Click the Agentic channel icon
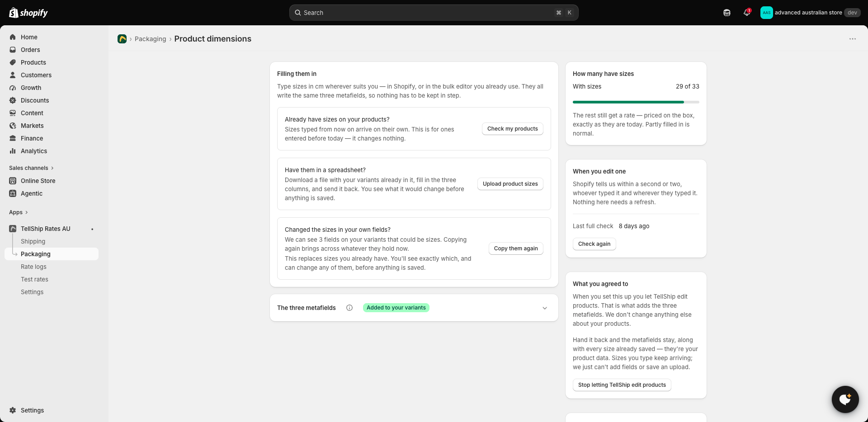868x422 pixels. [13, 193]
